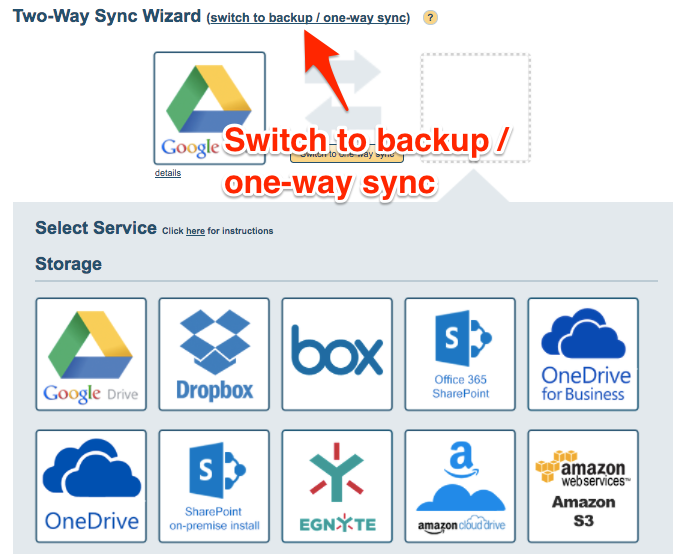Select the Amazon S3 service
Screen dimensions: 686x554
click(583, 486)
